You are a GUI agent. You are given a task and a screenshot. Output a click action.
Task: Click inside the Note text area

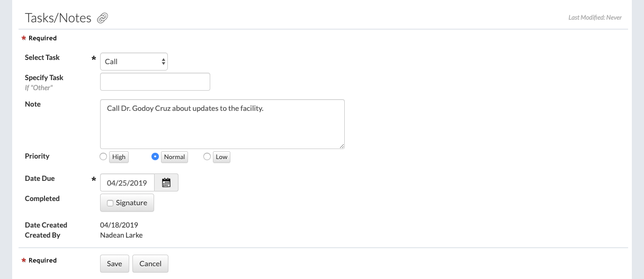coord(222,124)
